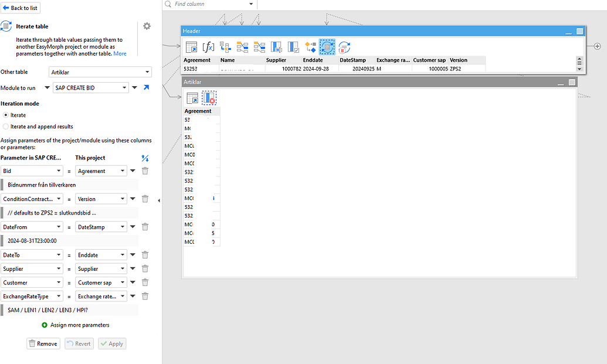The image size is (607, 364).
Task: Click the swap parameters icon beside This project
Action: coord(145,158)
